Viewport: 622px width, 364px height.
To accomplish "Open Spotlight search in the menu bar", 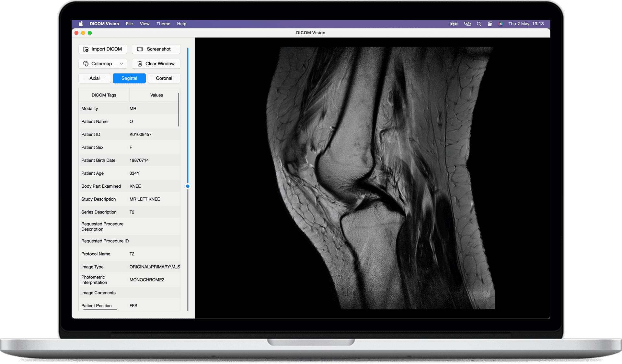I will (x=479, y=24).
